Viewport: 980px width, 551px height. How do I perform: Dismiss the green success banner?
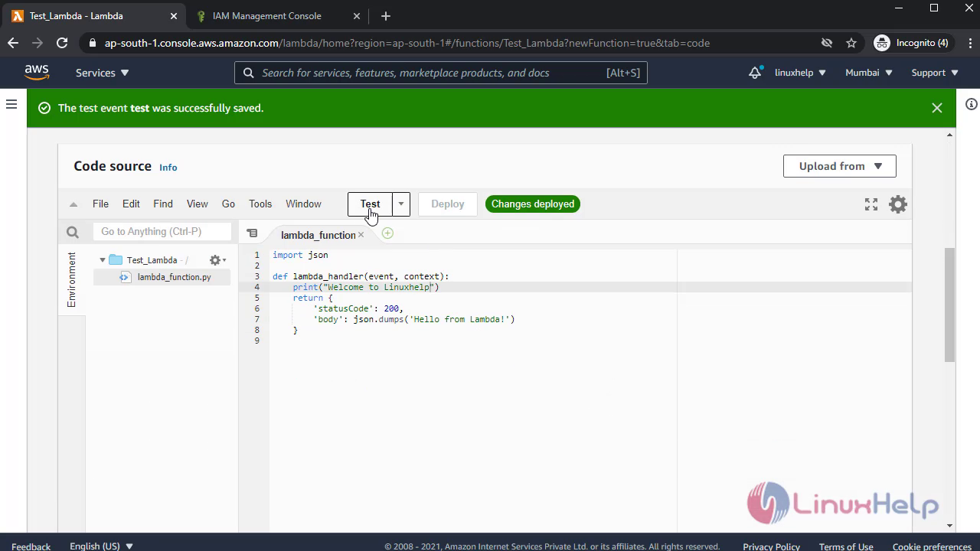(x=936, y=108)
